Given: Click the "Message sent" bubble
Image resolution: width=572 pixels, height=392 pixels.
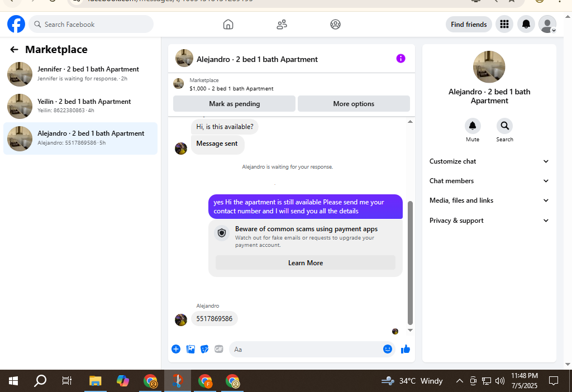Looking at the screenshot, I should coord(217,144).
